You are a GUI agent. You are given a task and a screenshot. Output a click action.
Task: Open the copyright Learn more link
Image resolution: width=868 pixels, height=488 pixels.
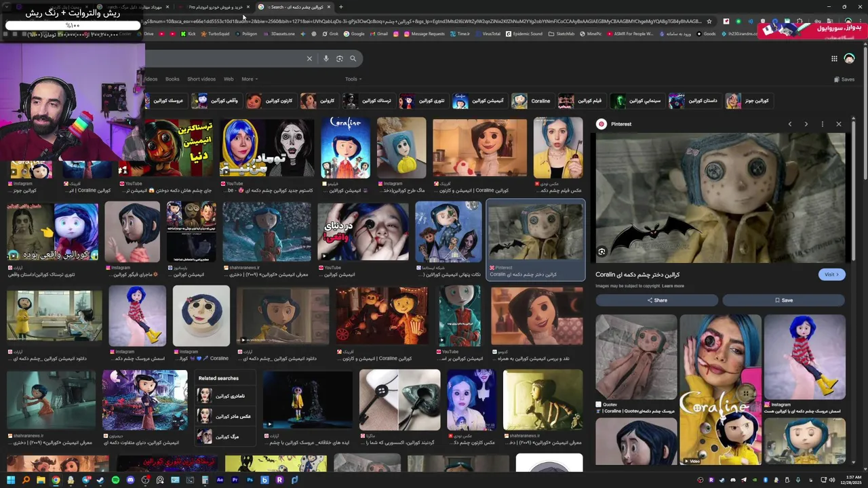(x=673, y=286)
